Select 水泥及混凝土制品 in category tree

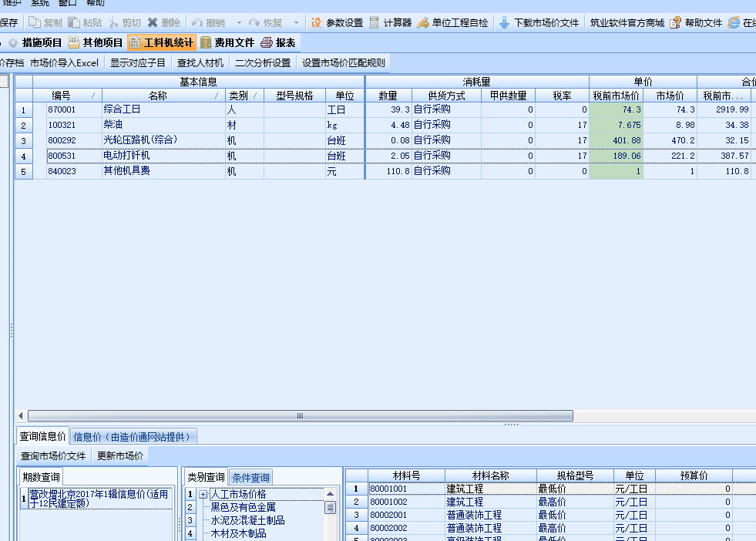tap(247, 520)
